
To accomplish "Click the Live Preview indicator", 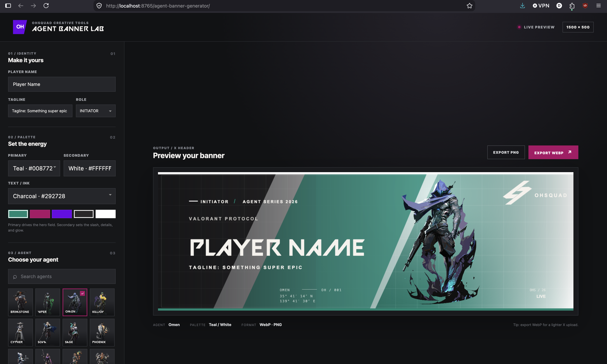I will 536,27.
